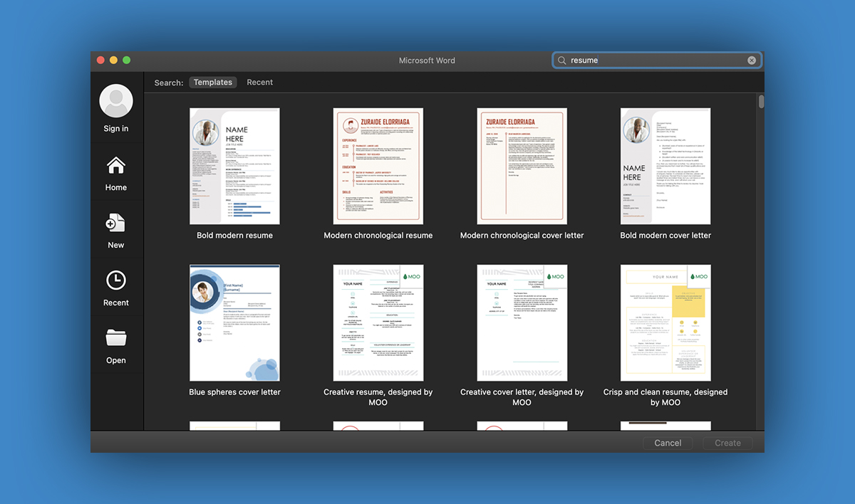Pick the Bold modern cover letter template
The image size is (855, 504).
[665, 165]
